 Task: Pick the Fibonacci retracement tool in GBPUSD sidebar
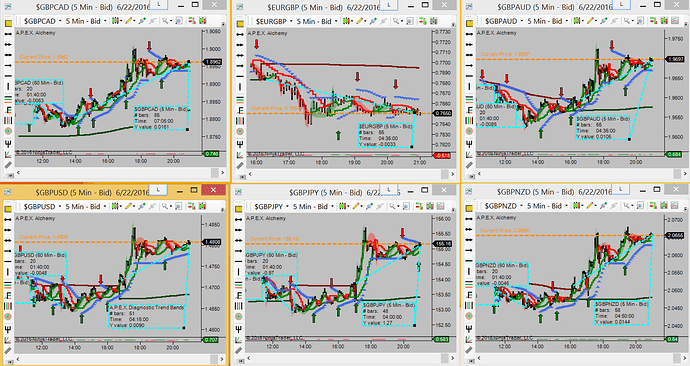[x=7, y=284]
